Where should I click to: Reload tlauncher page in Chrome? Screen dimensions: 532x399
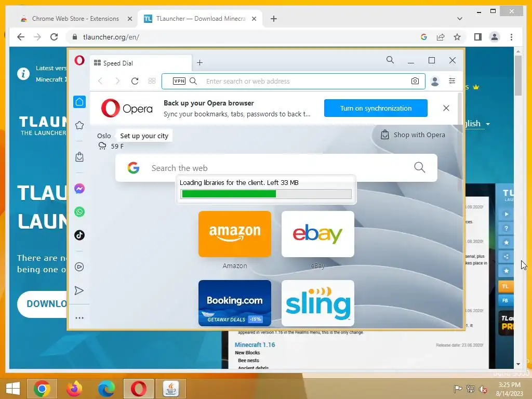tap(54, 37)
